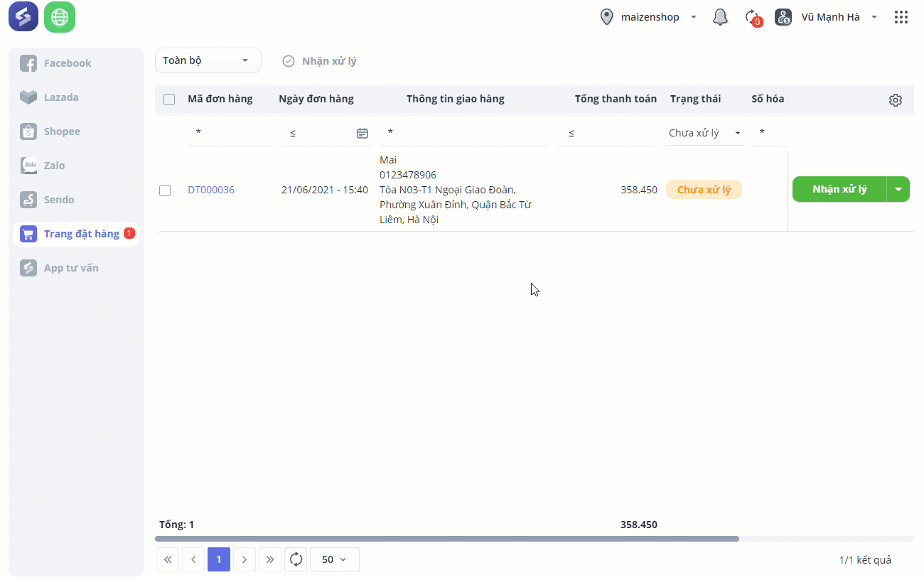This screenshot has width=924, height=580.
Task: Click the Thông tin giao hàng column header
Action: [x=456, y=99]
